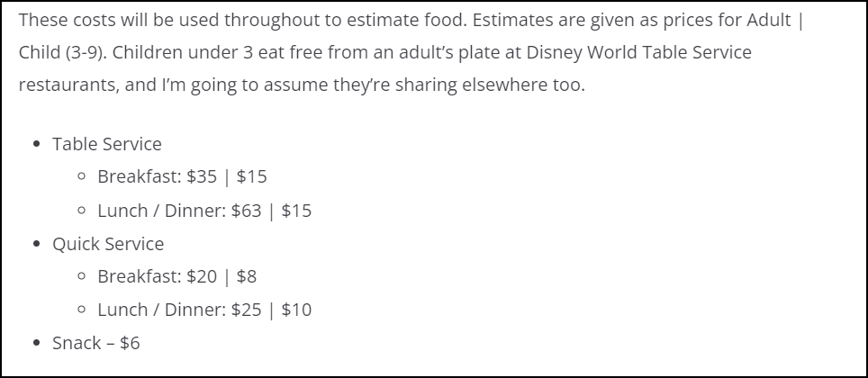Click the bullet dot beside Table Service
Screen dimensions: 868x378
tap(37, 144)
